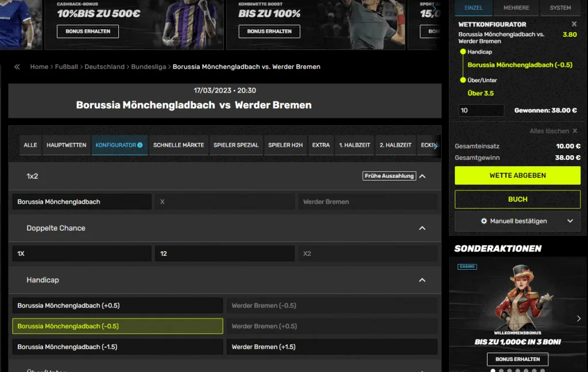Select SYSTEM betslip tab
This screenshot has height=372, width=588.
click(x=560, y=8)
